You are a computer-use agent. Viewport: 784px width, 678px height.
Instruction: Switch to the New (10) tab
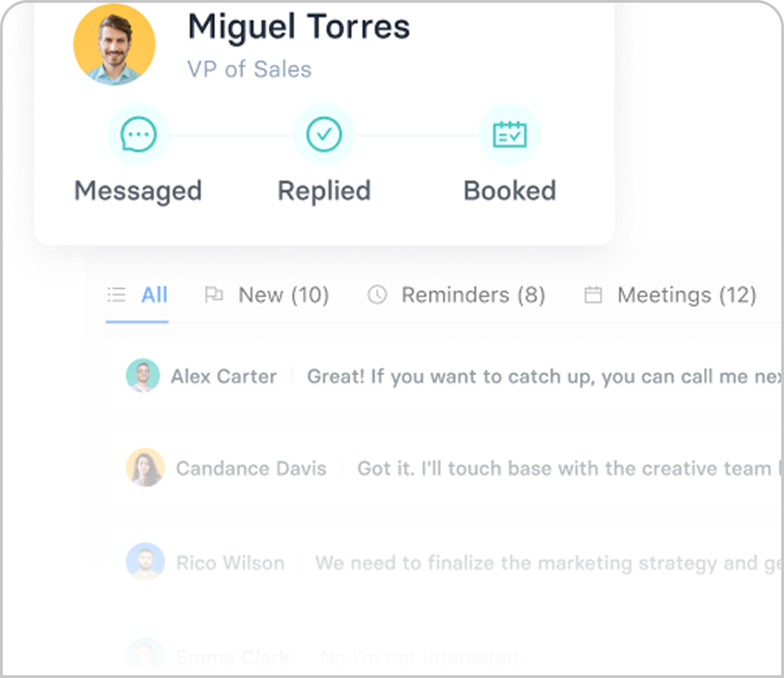283,295
